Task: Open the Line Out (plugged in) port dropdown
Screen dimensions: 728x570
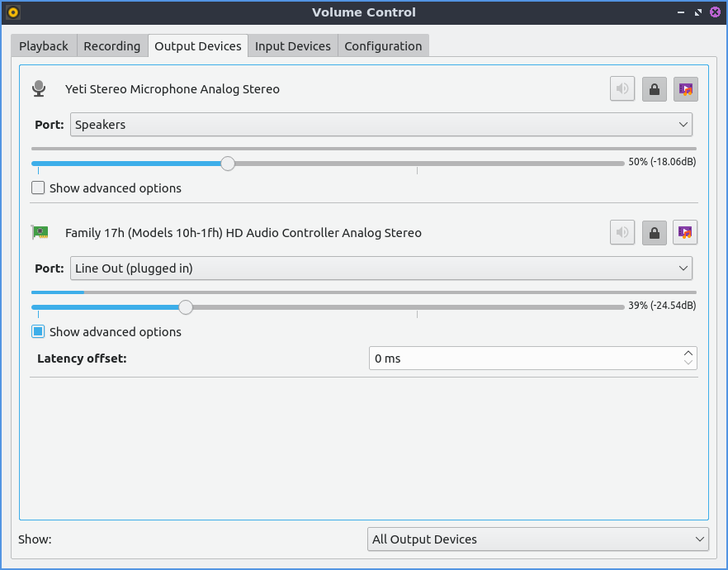Action: click(x=381, y=268)
